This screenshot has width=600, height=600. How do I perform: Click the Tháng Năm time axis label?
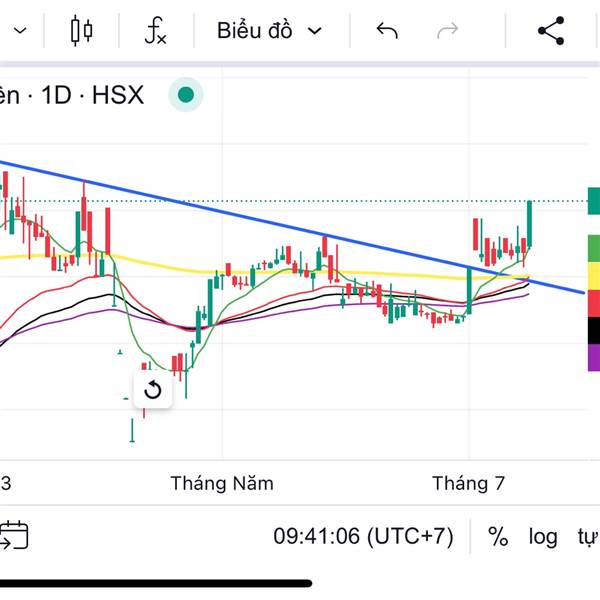click(x=222, y=483)
